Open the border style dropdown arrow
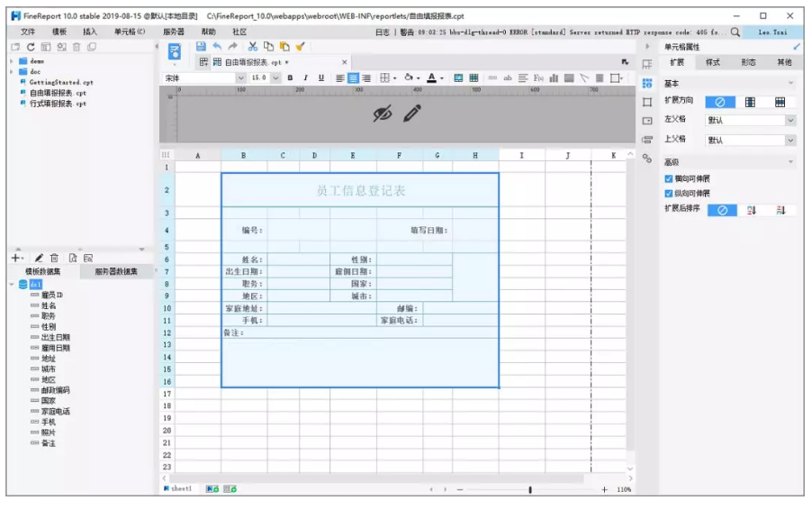This screenshot has width=812, height=510. (394, 78)
